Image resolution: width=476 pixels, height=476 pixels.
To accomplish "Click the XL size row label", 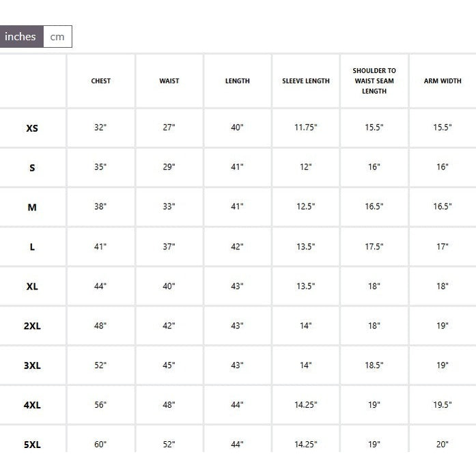I will coord(32,286).
